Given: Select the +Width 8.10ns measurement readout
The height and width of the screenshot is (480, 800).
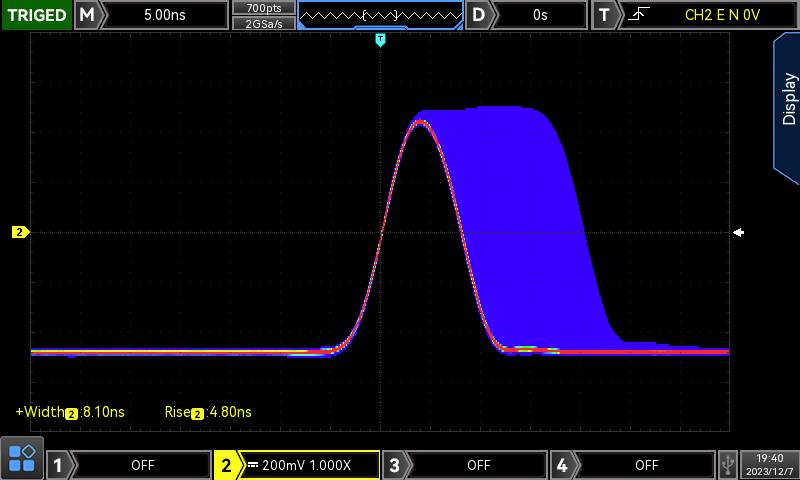Looking at the screenshot, I should coord(70,412).
